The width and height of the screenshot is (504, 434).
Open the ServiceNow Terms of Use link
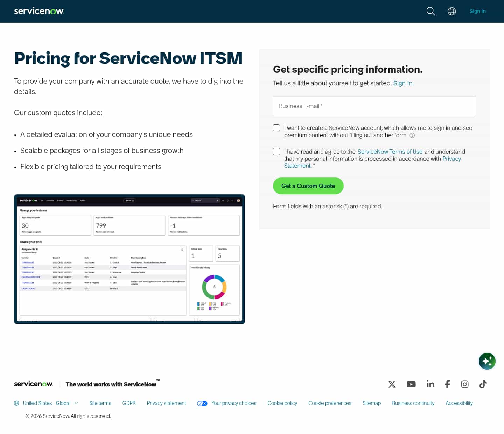tap(390, 152)
